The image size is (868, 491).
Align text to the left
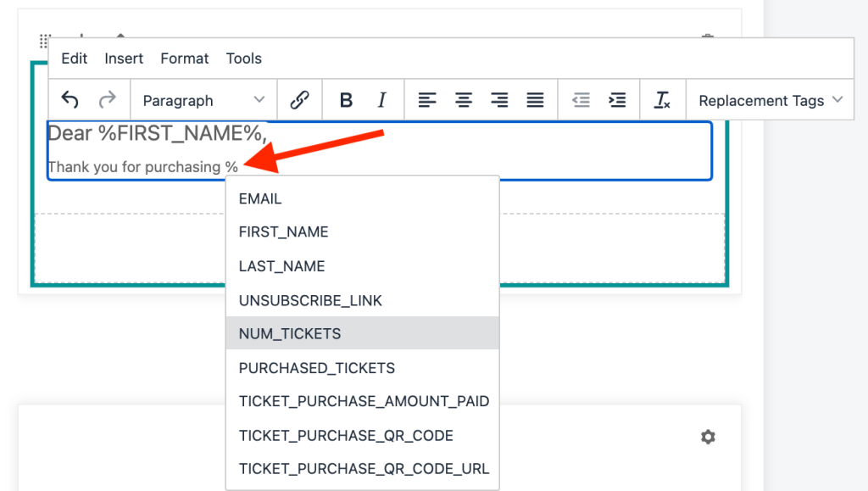click(427, 100)
